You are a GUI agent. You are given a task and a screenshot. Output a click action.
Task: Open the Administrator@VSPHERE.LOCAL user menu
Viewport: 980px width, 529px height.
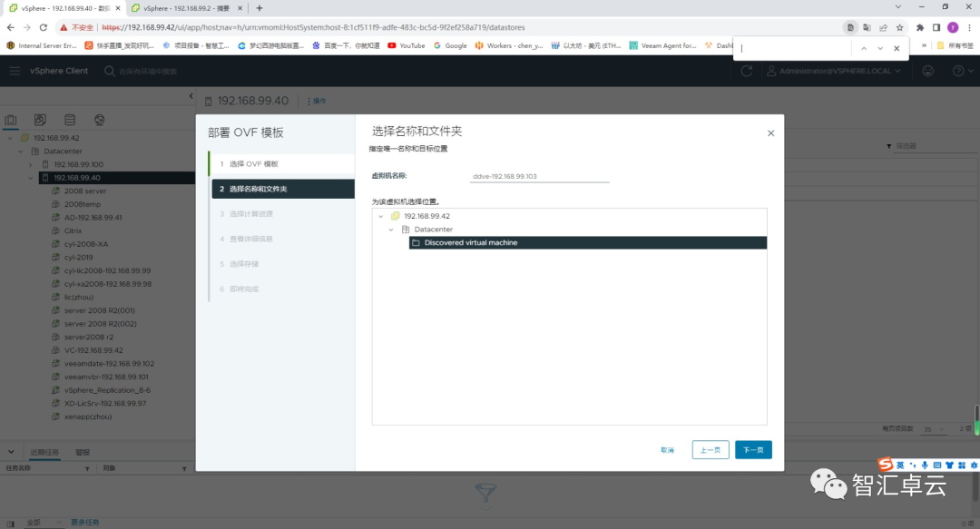tap(834, 72)
